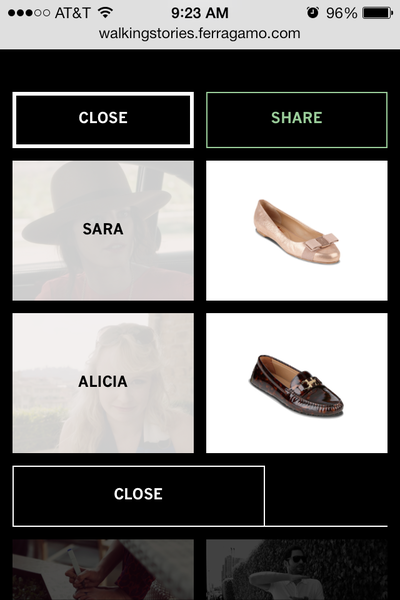Click the bow on the ballet flat
This screenshot has width=400, height=600.
[x=322, y=242]
